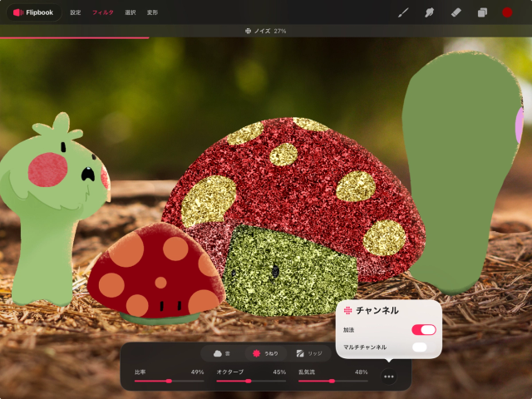Open the red color swatch

tap(507, 12)
